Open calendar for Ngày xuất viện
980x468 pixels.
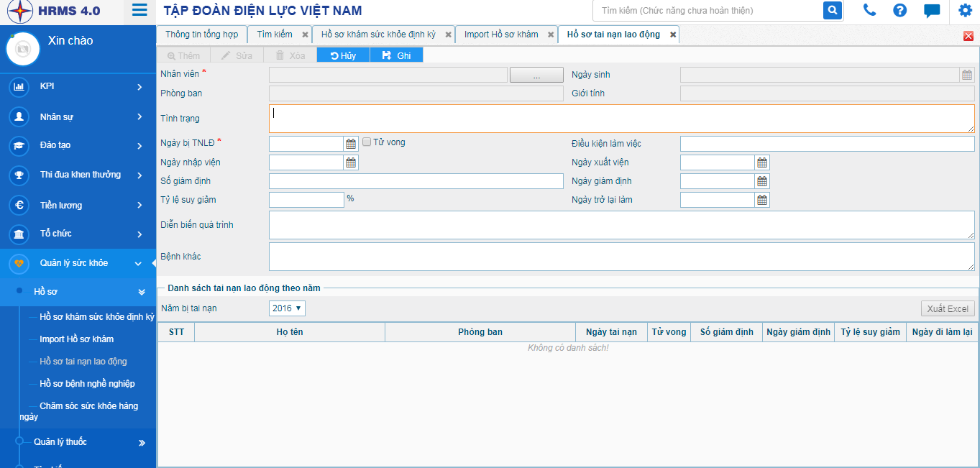point(762,162)
